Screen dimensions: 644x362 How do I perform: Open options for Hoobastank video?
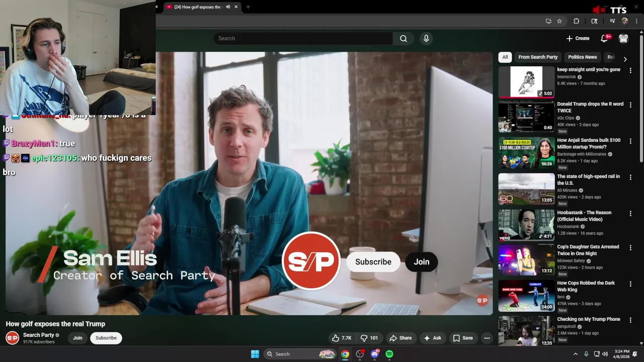click(x=630, y=214)
